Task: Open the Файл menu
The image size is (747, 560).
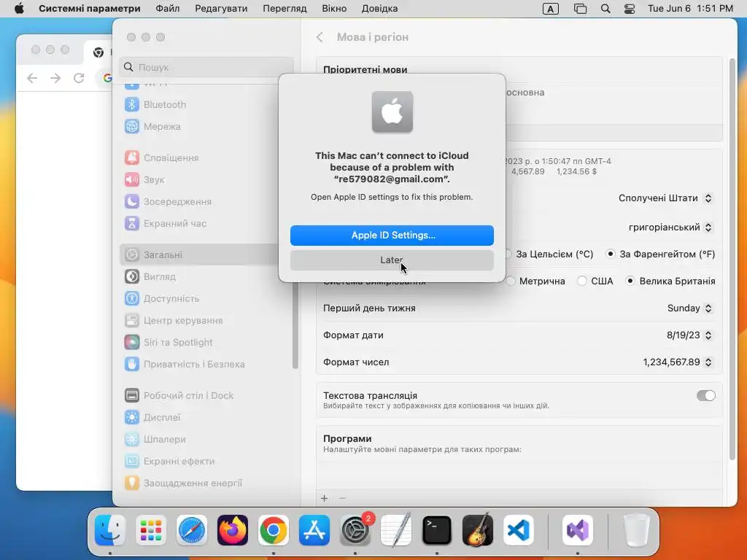Action: [168, 9]
